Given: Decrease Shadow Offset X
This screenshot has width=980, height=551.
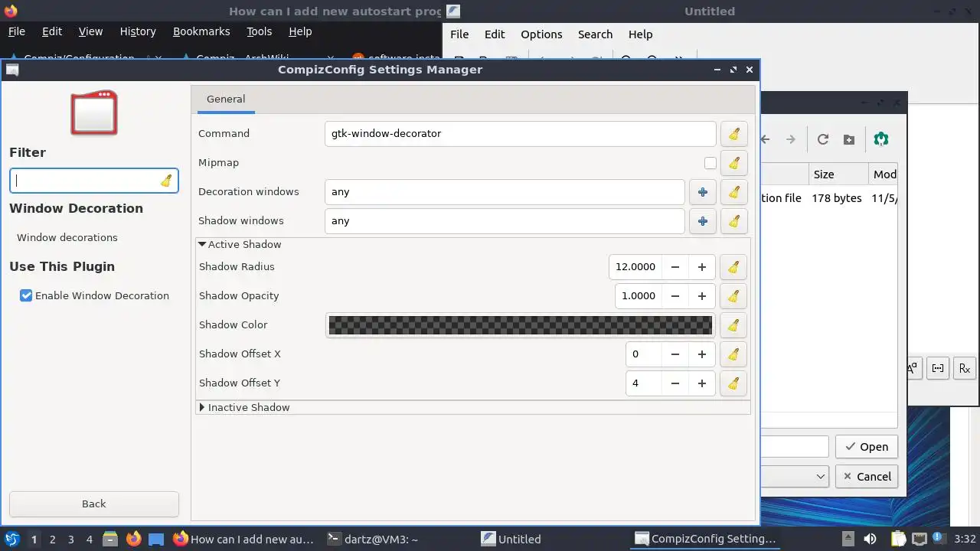Looking at the screenshot, I should tap(675, 354).
